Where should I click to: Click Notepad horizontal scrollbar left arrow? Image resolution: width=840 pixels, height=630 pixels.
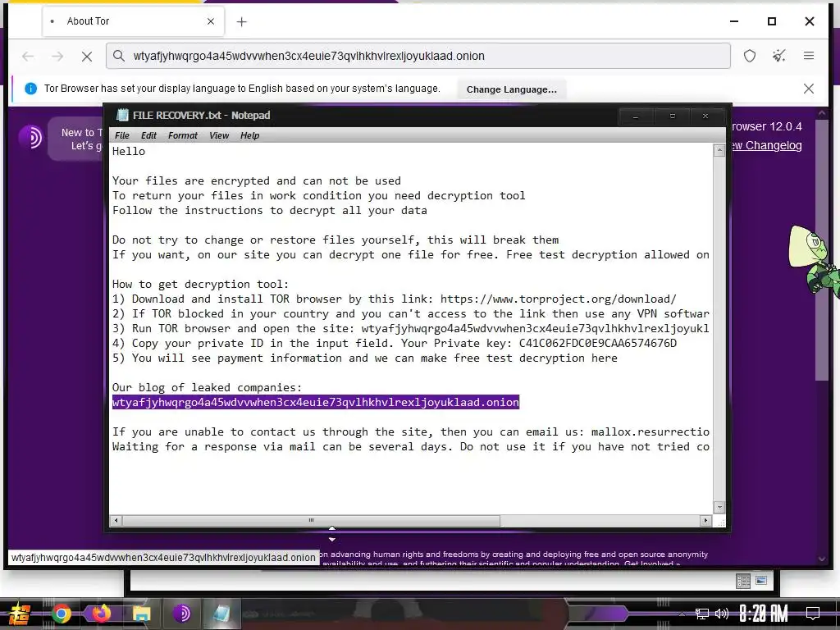click(x=116, y=520)
